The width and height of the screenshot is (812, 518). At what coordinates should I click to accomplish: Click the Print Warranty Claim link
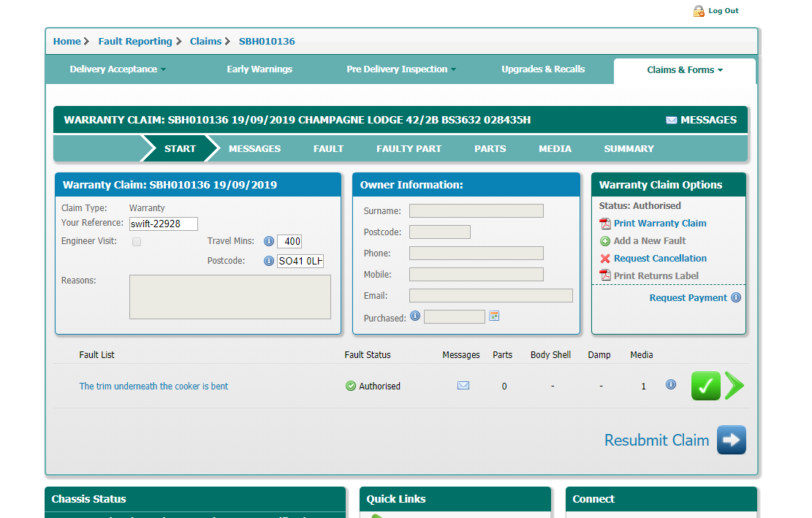(659, 224)
